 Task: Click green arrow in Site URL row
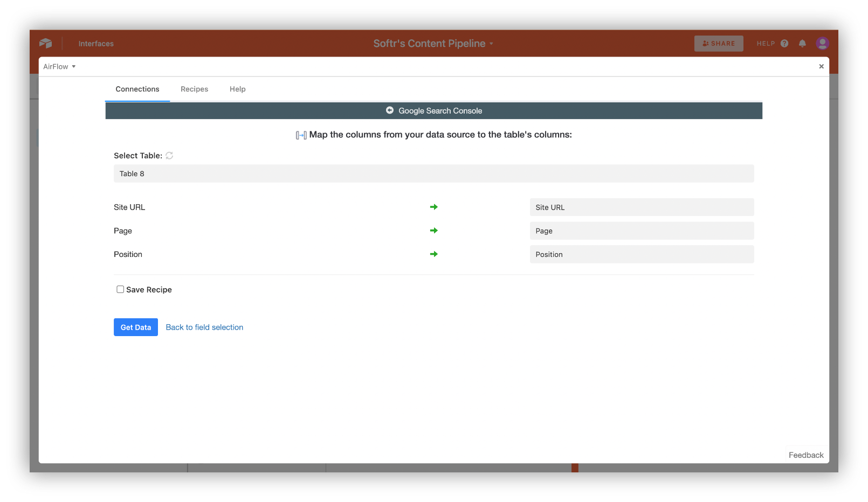coord(433,207)
